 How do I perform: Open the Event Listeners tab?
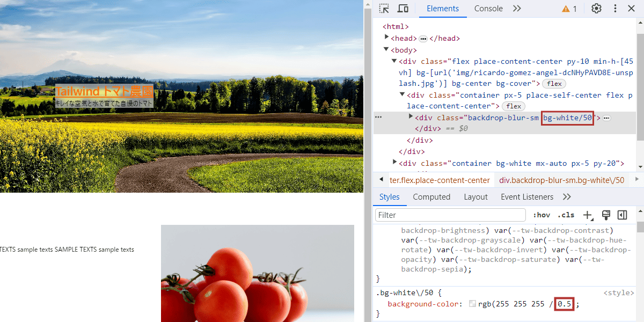pyautogui.click(x=527, y=197)
